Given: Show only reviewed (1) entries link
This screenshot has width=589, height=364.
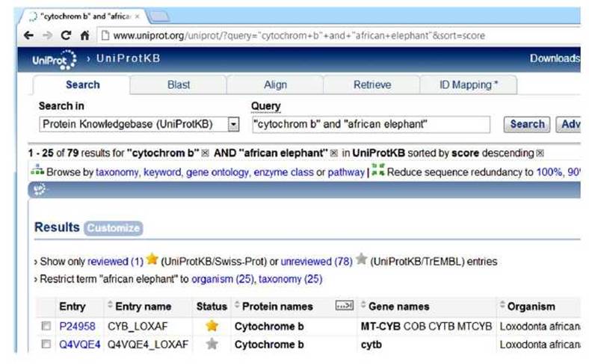Looking at the screenshot, I should [115, 262].
